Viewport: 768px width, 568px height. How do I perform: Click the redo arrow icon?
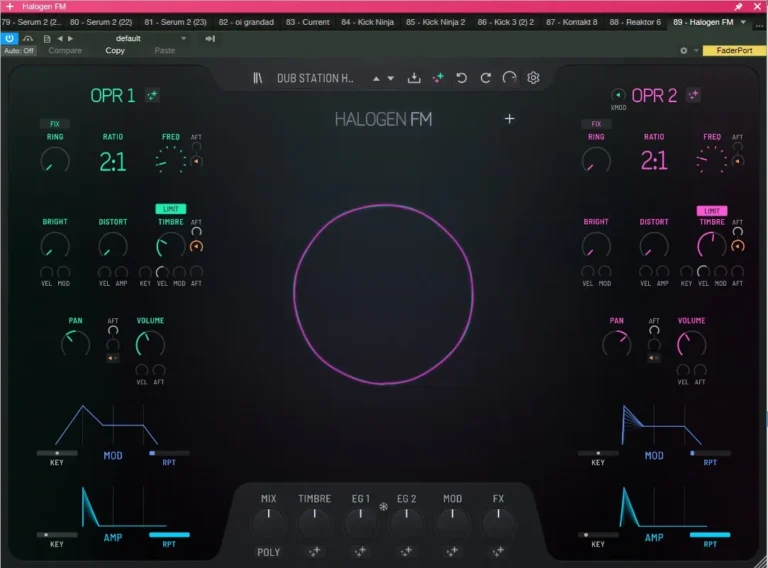[x=486, y=78]
